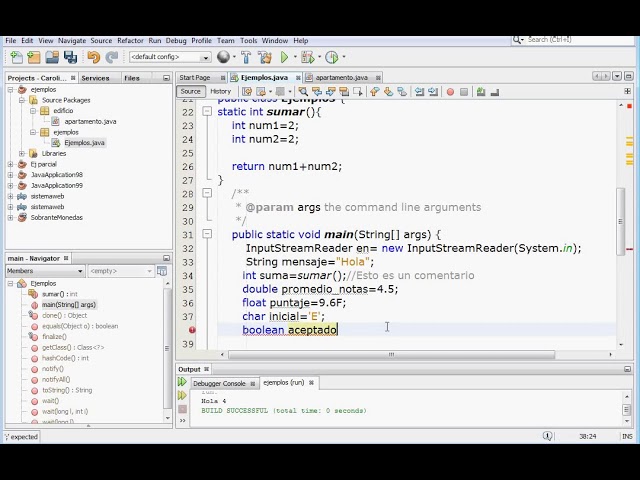Image resolution: width=640 pixels, height=480 pixels.
Task: Open the default config dropdown
Action: click(x=170, y=57)
